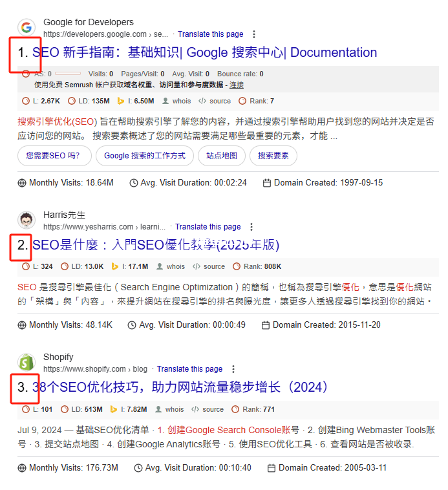Open more options beside yesharris.com result

(251, 227)
